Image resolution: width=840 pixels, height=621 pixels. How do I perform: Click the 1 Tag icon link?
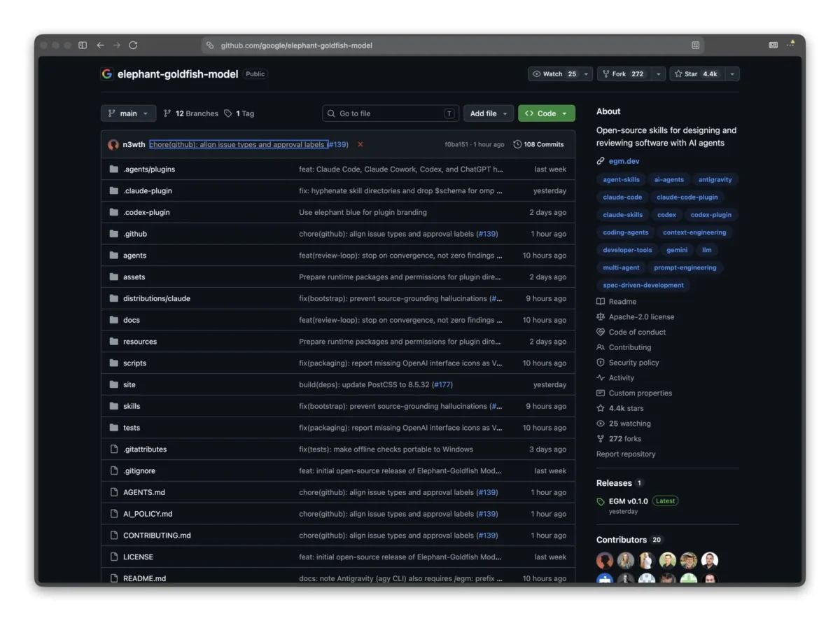[x=239, y=113]
